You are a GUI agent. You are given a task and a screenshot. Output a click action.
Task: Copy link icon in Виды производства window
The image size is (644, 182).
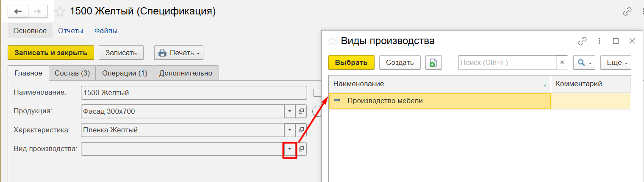click(583, 41)
